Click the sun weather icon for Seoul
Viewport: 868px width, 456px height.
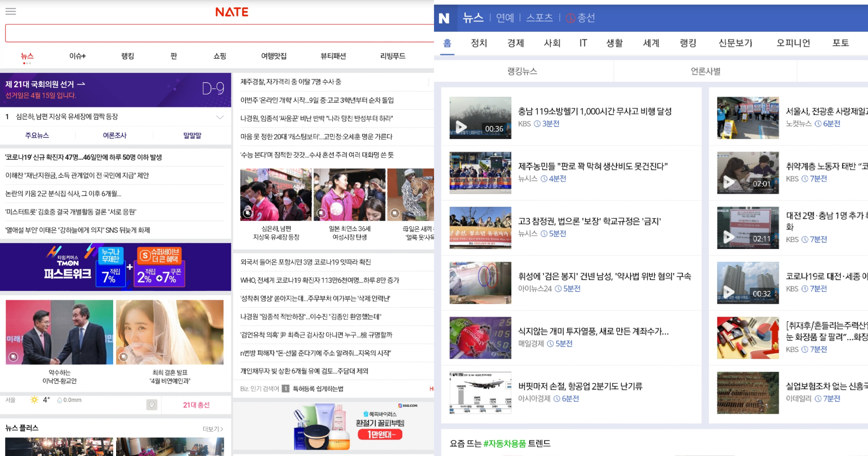point(34,400)
